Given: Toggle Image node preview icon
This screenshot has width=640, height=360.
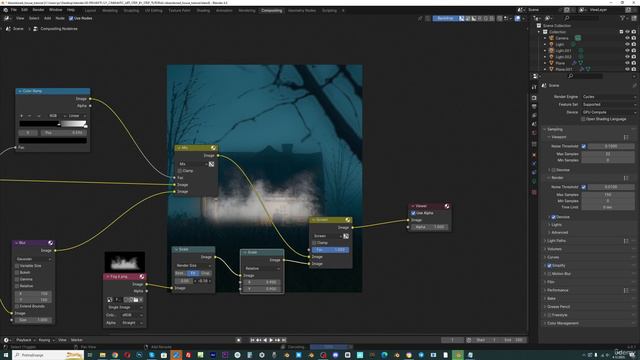Looking at the screenshot, I should point(142,277).
